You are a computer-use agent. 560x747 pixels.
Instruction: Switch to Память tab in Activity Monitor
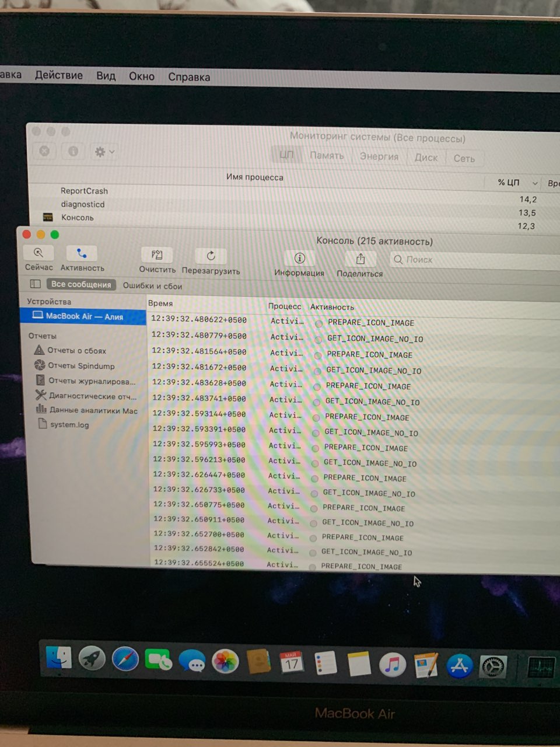[x=327, y=156]
